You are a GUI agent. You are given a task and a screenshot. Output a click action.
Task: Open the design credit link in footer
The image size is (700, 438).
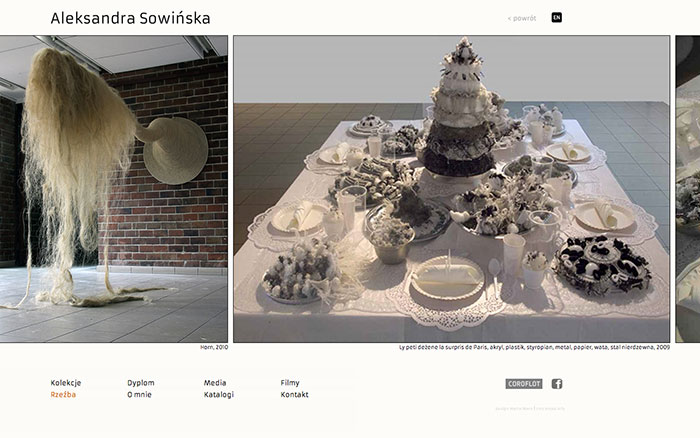tap(514, 409)
